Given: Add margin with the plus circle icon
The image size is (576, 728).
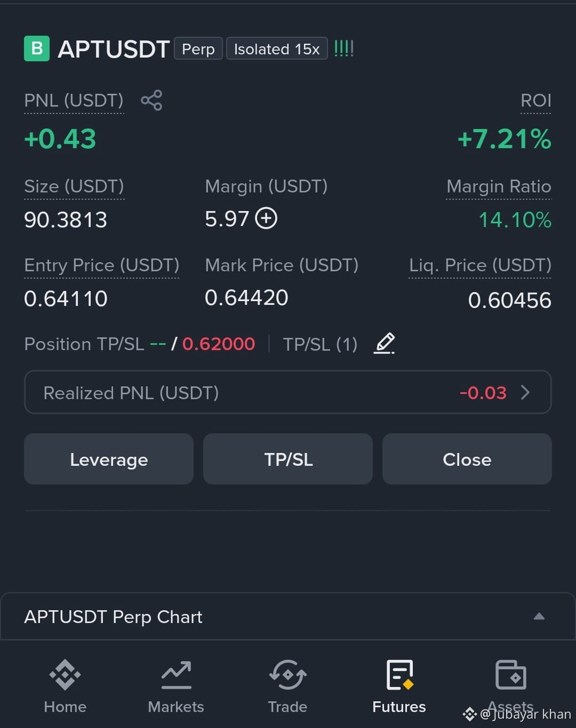Looking at the screenshot, I should pos(266,219).
